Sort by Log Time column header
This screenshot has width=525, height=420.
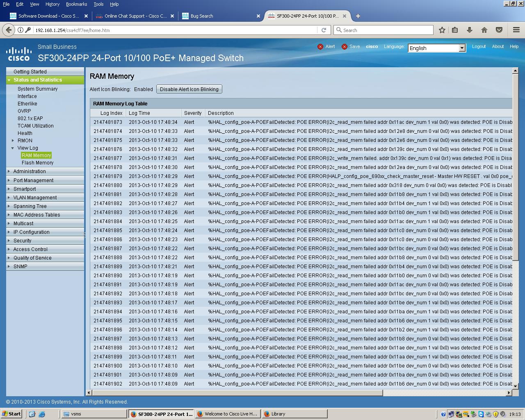[139, 113]
